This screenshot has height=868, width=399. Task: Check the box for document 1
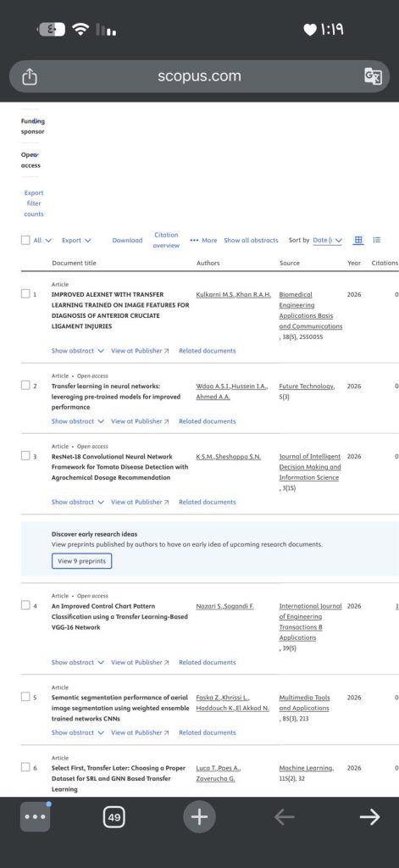coord(25,294)
